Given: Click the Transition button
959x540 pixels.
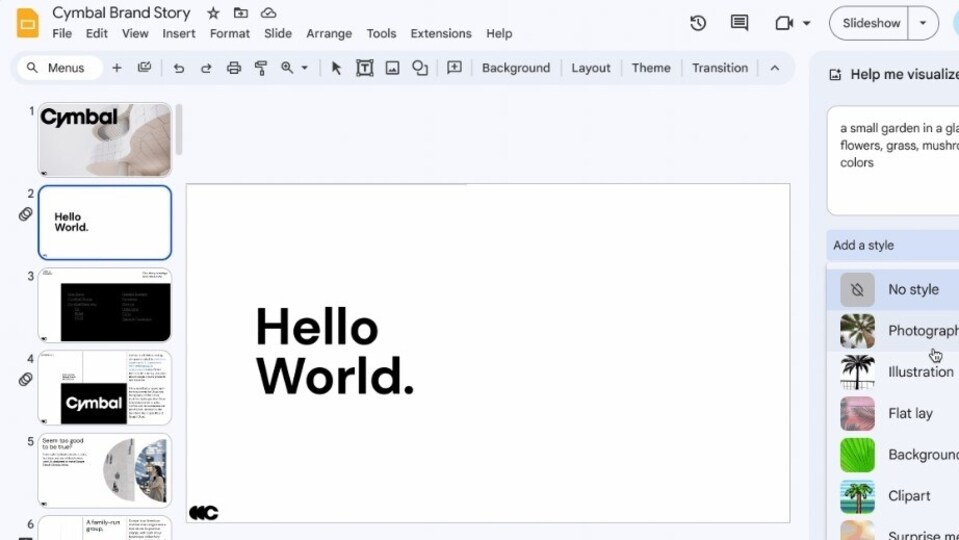Looking at the screenshot, I should (x=720, y=68).
